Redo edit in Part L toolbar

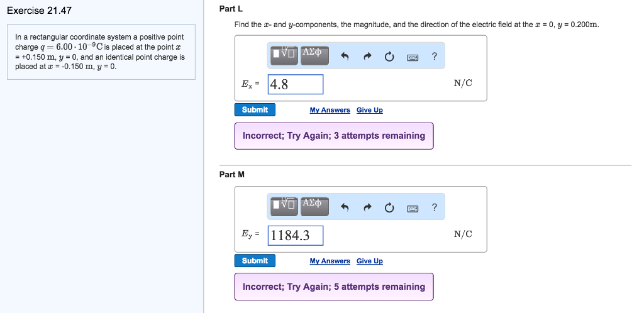367,57
